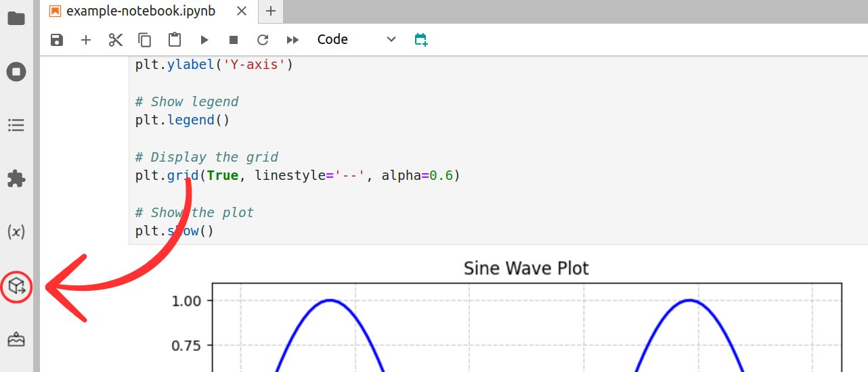Show the Table of Contents panel

point(16,125)
